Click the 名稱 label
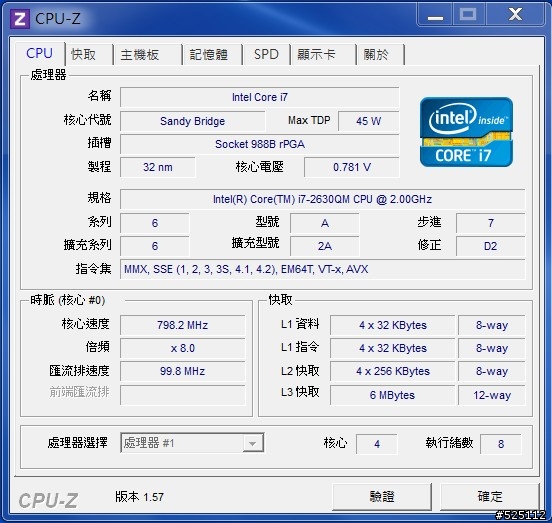The height and width of the screenshot is (523, 552). pos(99,95)
